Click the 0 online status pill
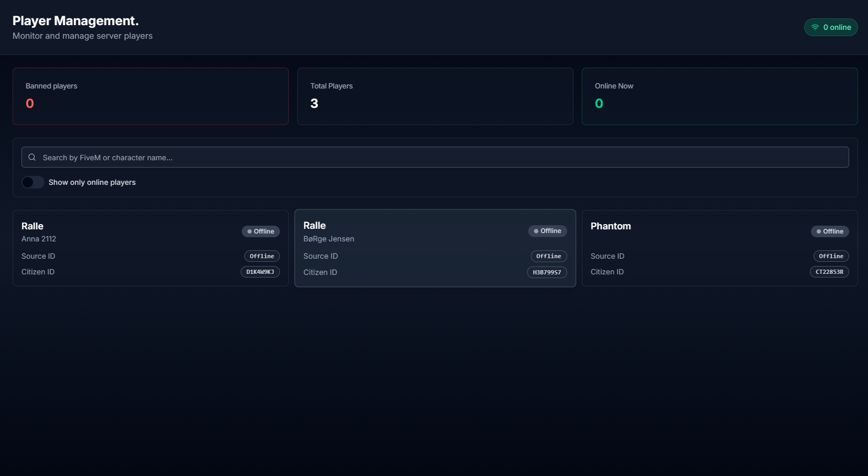Image resolution: width=868 pixels, height=476 pixels. click(x=831, y=27)
